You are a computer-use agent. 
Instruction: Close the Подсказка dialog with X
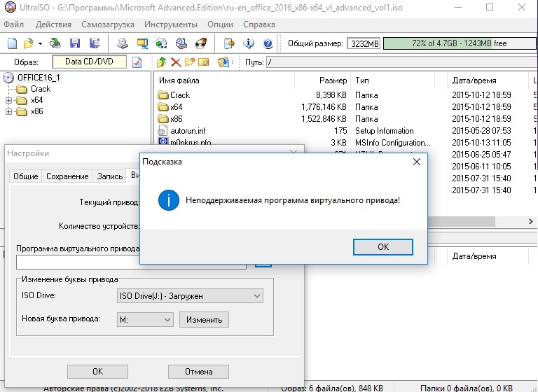pos(417,162)
